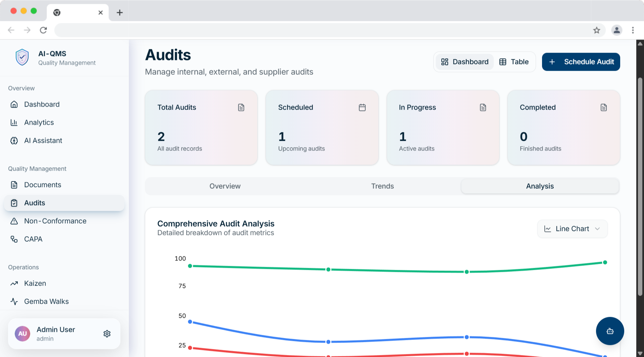Select the Analysis tab
Screen dimensions: 644x357
click(x=540, y=186)
